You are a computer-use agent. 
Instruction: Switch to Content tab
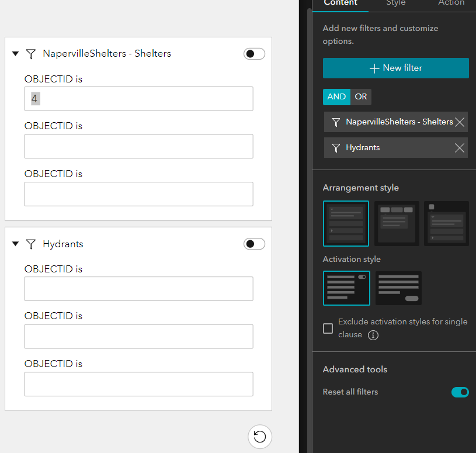[341, 3]
